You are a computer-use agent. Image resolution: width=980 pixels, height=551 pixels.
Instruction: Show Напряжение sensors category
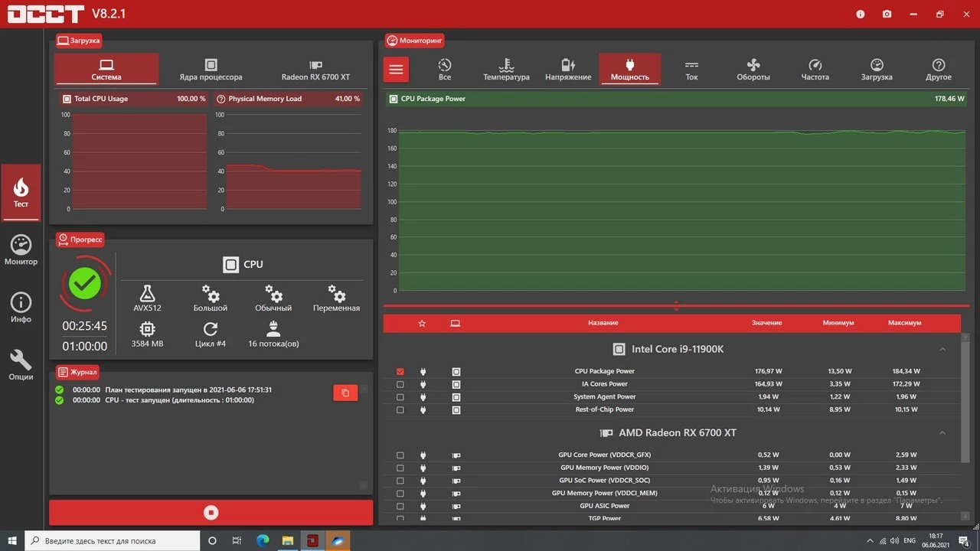coord(568,70)
